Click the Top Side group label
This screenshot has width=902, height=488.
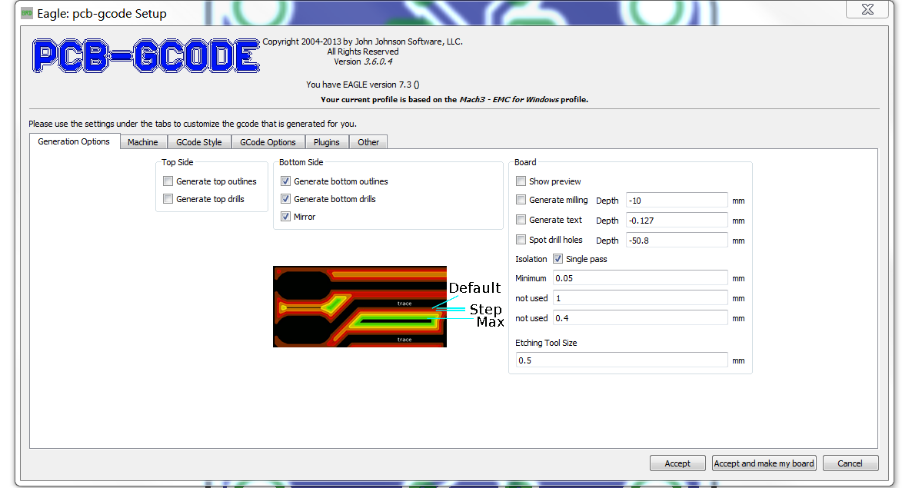pyautogui.click(x=177, y=162)
